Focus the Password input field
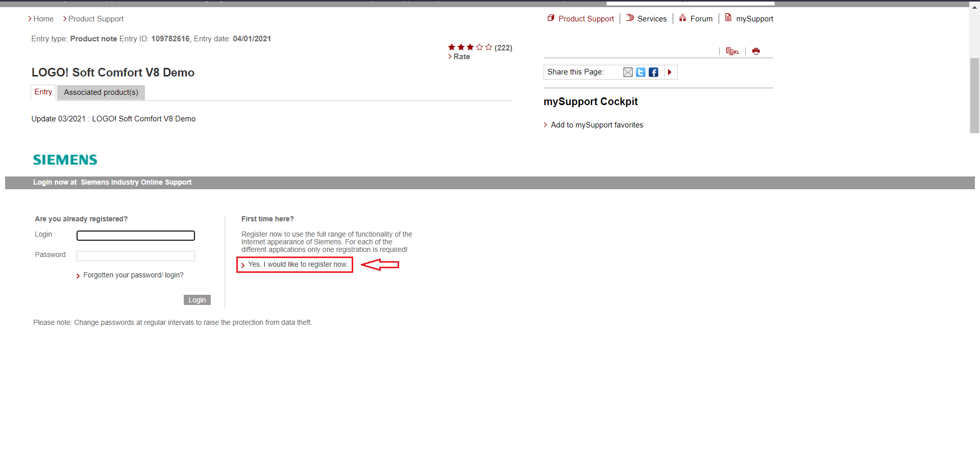Viewport: 980px width, 459px height. (136, 256)
